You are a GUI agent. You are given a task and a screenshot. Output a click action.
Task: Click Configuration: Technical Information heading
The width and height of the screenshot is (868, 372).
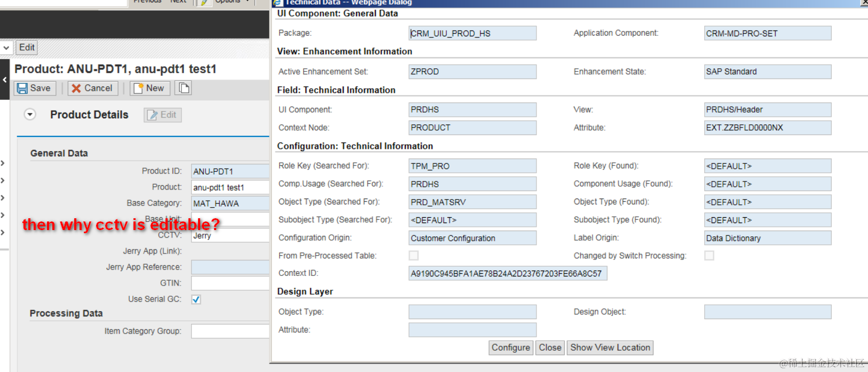coord(355,146)
